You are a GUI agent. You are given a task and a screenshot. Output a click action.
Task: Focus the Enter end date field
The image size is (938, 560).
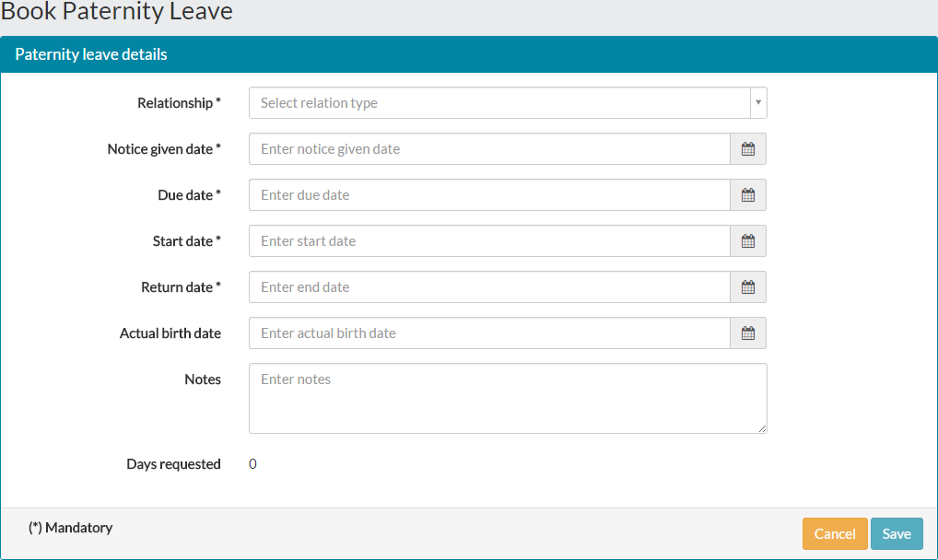[489, 287]
